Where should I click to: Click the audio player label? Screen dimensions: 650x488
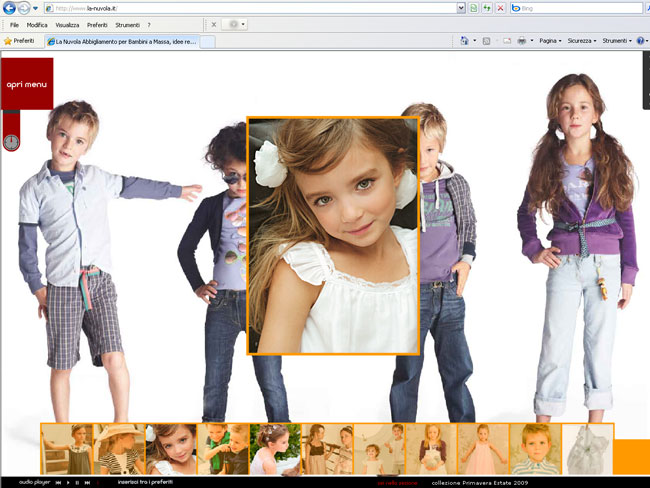click(34, 482)
